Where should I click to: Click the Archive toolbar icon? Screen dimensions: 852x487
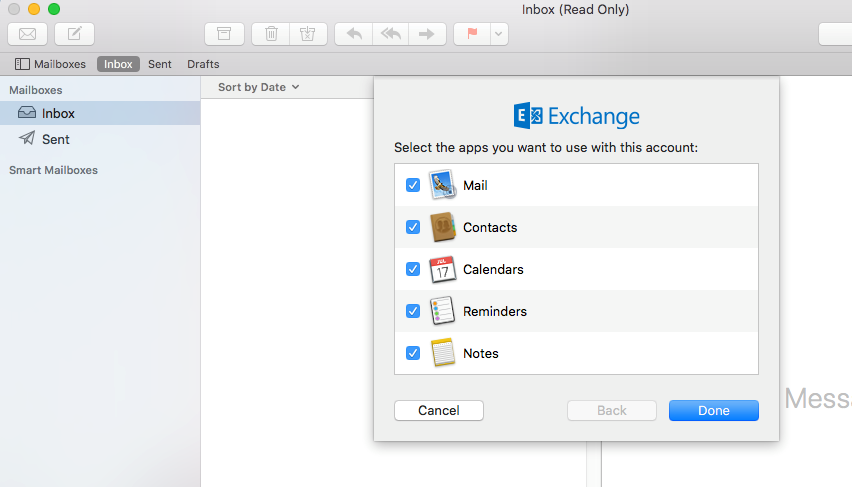click(224, 33)
